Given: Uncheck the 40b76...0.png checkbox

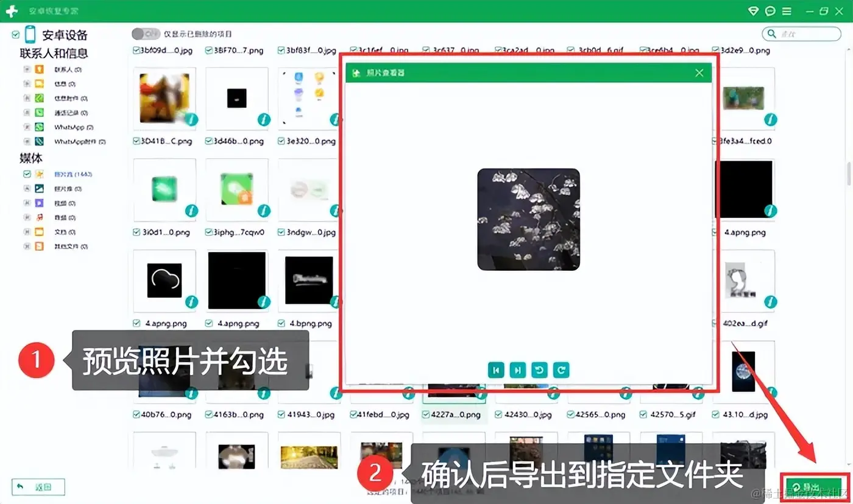Looking at the screenshot, I should (136, 415).
